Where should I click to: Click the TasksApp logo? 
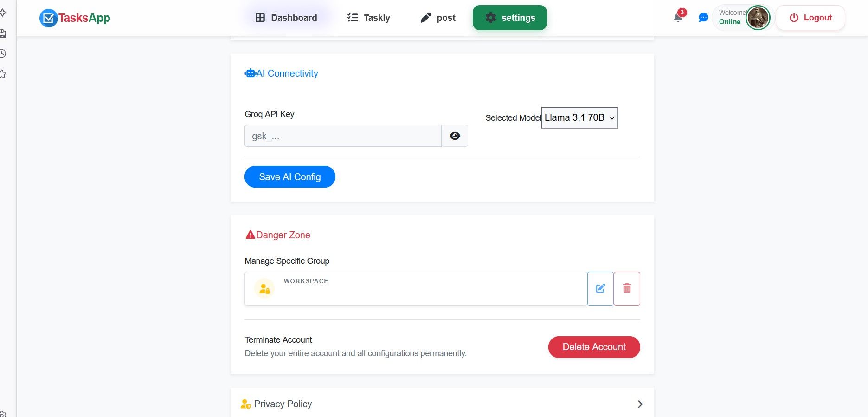tap(75, 18)
